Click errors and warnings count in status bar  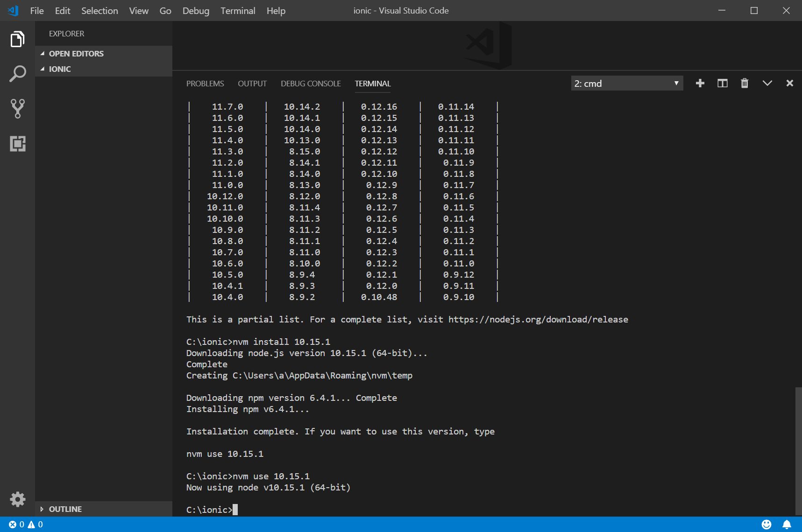coord(26,525)
